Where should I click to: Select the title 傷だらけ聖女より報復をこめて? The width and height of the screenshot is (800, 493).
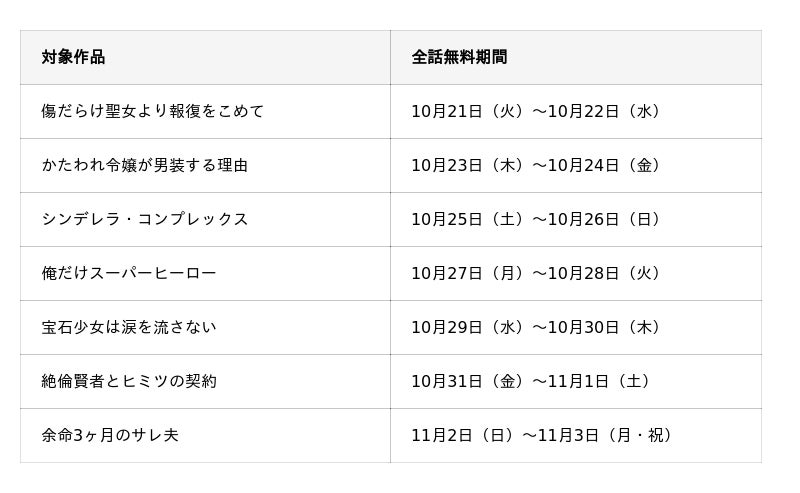(x=153, y=111)
